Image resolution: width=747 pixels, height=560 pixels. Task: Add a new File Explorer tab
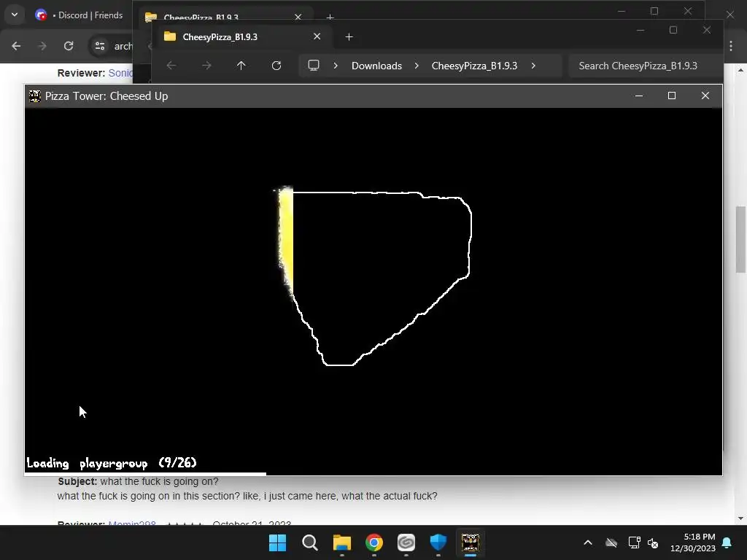(x=349, y=36)
